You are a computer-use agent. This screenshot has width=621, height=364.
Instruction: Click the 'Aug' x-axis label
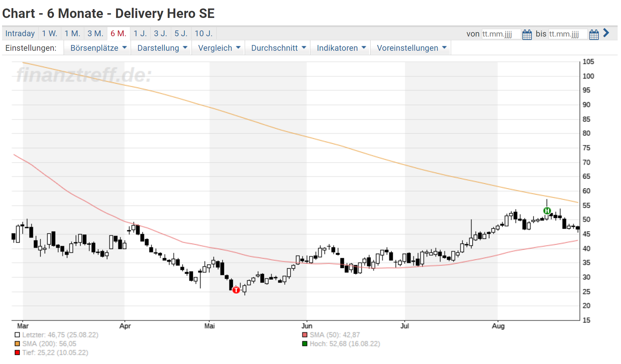(x=498, y=326)
